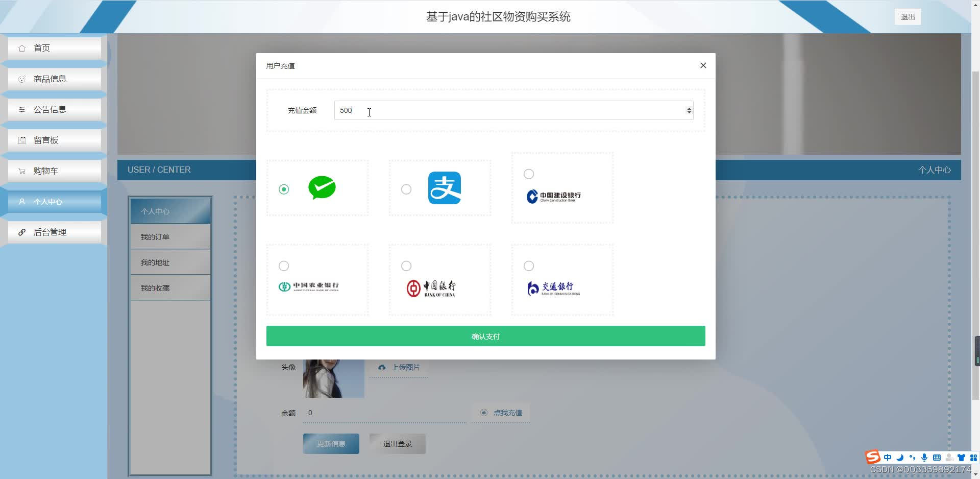The image size is (980, 479).
Task: Click into the 充值金额 input field
Action: pos(513,110)
